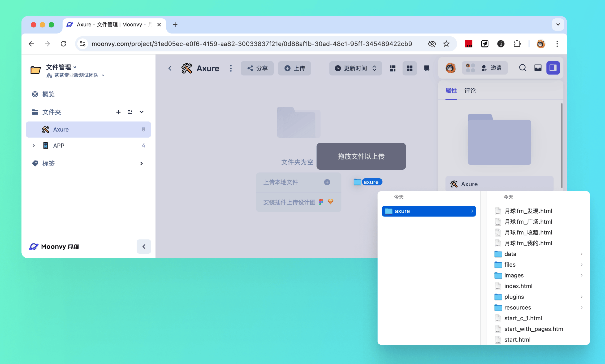
Task: Collapse the sidebar with the arrow button
Action: [x=144, y=247]
